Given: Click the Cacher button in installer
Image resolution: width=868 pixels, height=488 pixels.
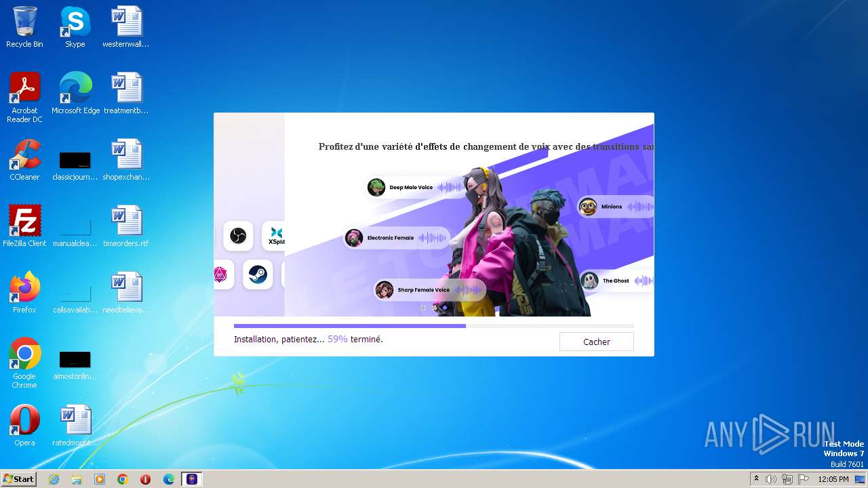Looking at the screenshot, I should click(x=597, y=342).
